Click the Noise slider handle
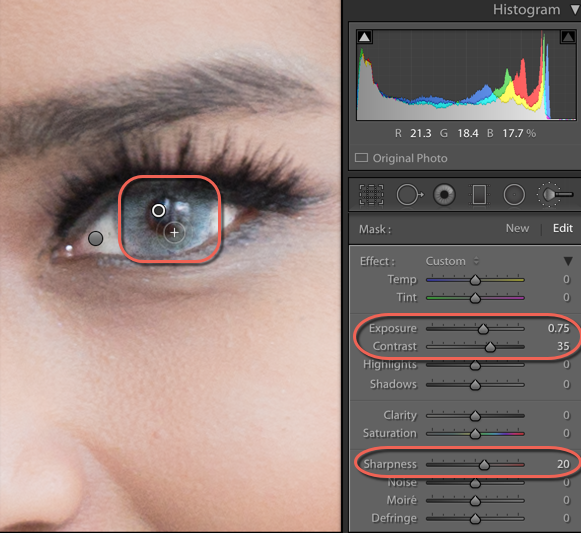This screenshot has height=533, width=581. click(x=475, y=483)
